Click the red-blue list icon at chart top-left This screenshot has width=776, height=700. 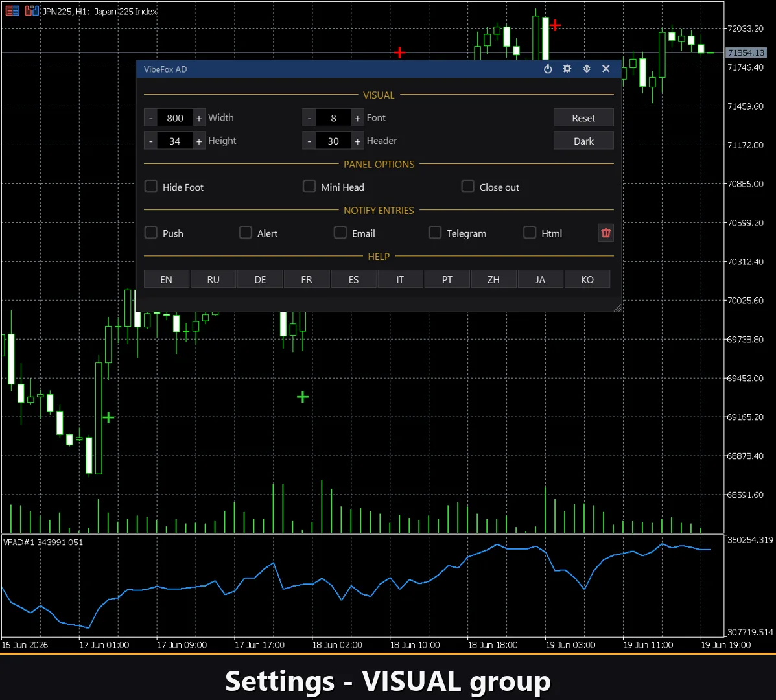tap(12, 11)
